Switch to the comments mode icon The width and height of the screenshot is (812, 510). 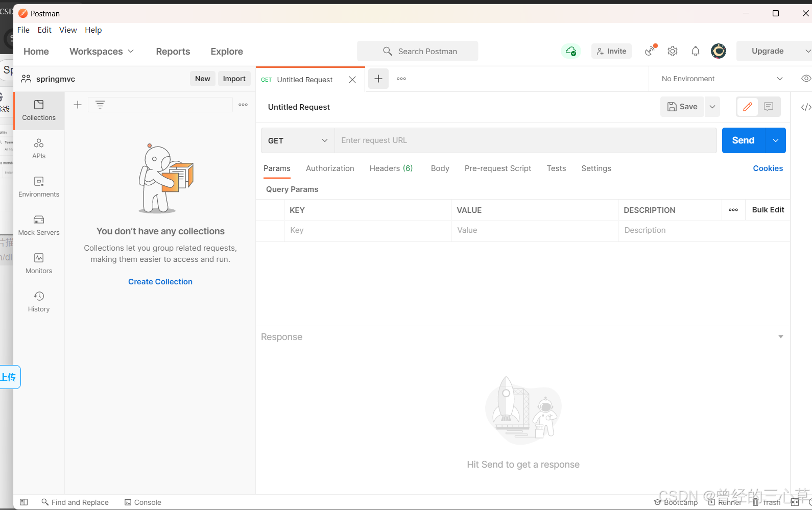click(x=769, y=107)
